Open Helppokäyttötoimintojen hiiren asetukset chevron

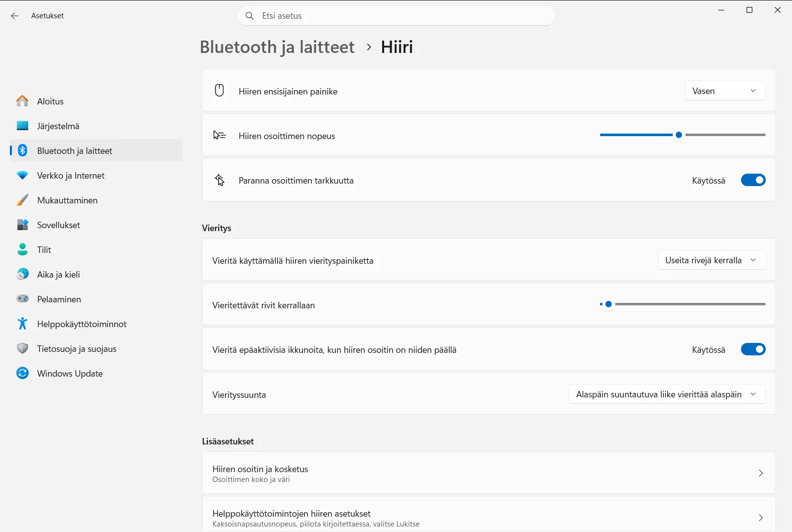point(761,518)
